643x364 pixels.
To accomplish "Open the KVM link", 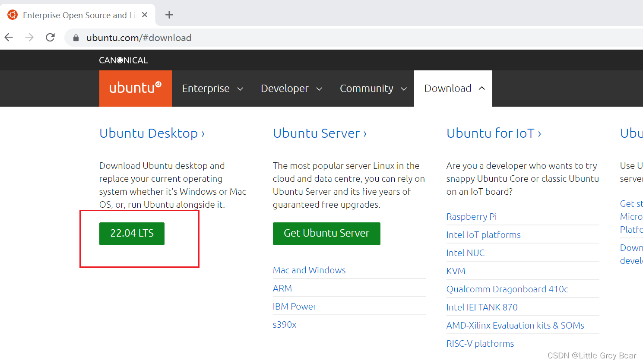I will (456, 271).
